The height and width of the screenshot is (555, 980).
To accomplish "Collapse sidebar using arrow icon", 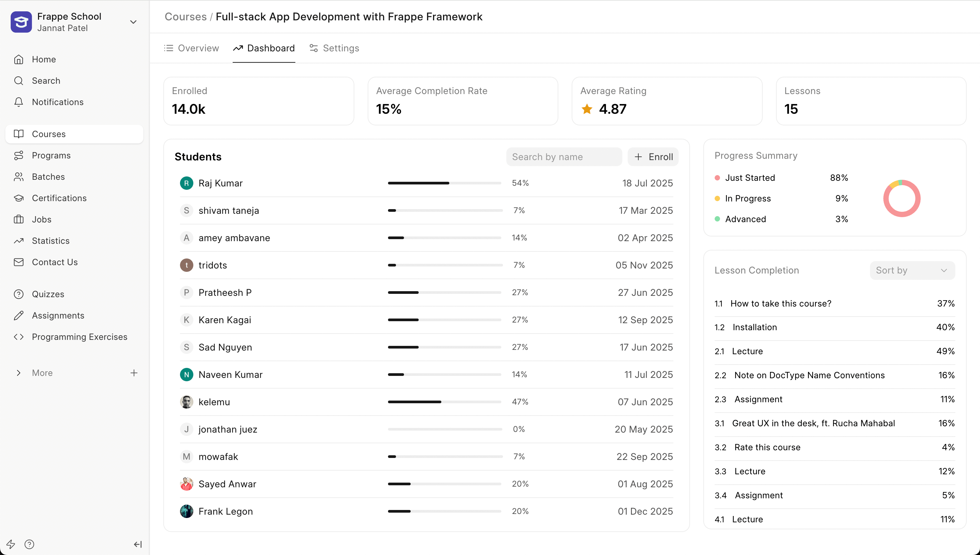I will [138, 544].
